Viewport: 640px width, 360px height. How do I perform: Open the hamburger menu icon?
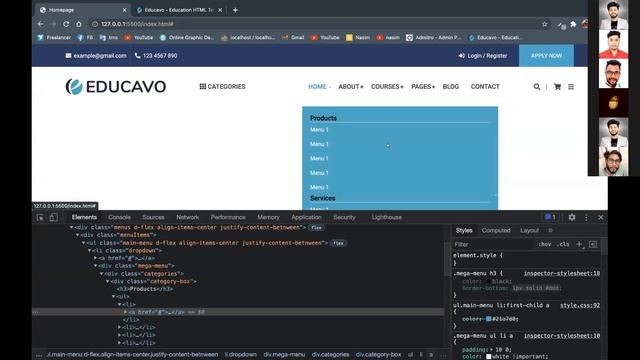point(571,87)
